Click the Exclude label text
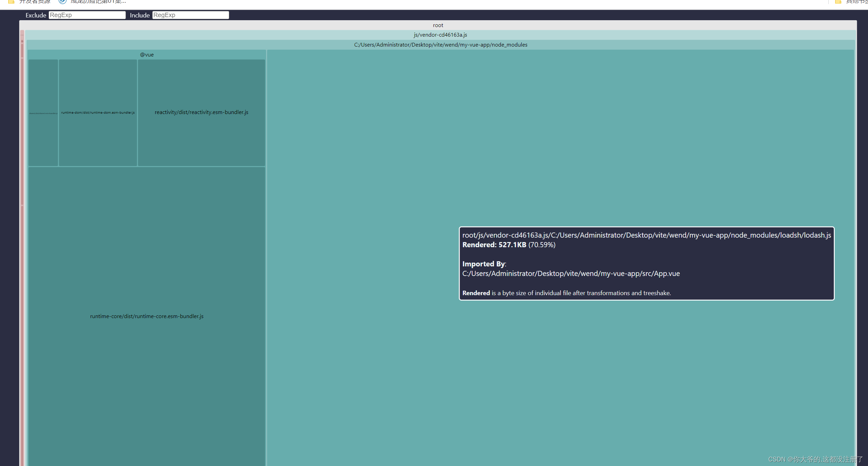The image size is (868, 466). point(36,15)
